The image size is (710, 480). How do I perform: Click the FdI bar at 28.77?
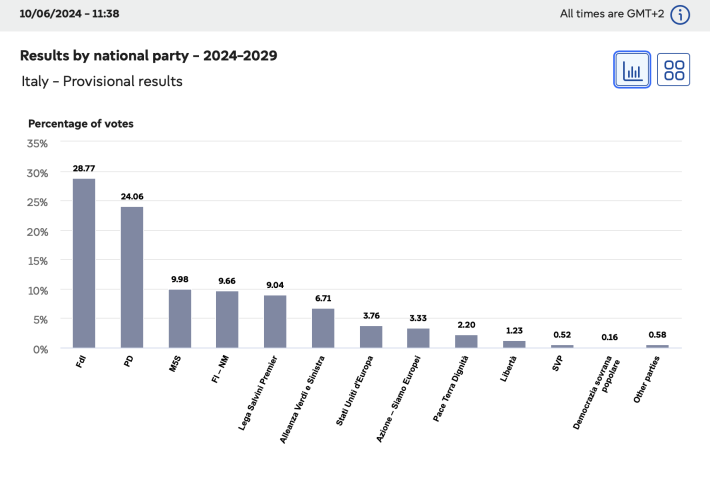[x=84, y=263]
